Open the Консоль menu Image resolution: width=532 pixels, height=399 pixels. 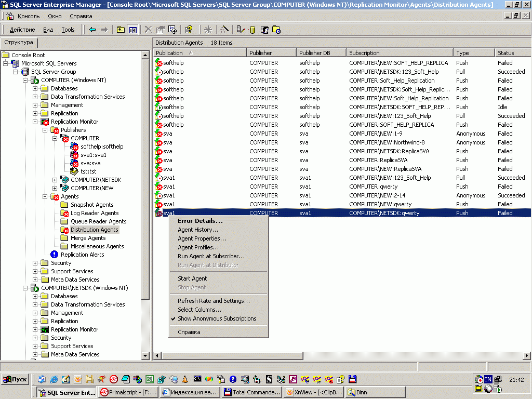29,16
